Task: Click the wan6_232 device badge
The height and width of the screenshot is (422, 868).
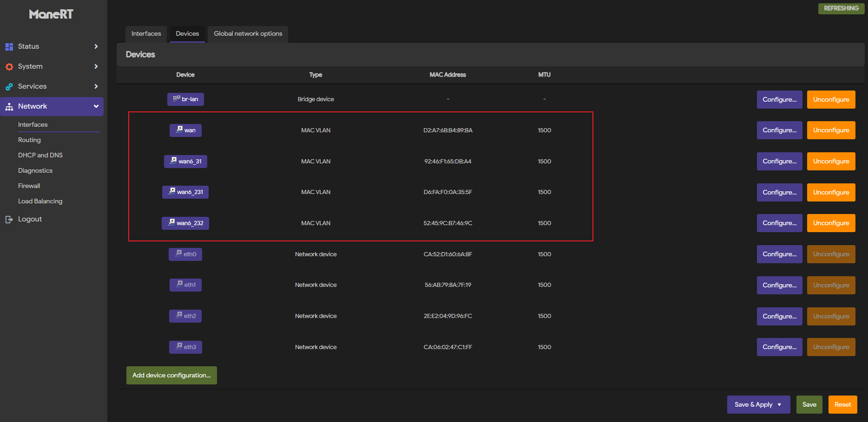Action: tap(185, 223)
